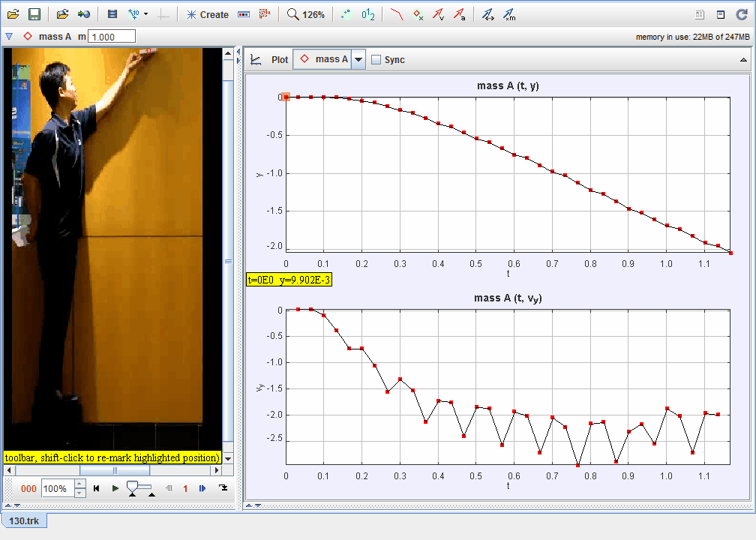Select the 130.trk tab

pos(24,520)
